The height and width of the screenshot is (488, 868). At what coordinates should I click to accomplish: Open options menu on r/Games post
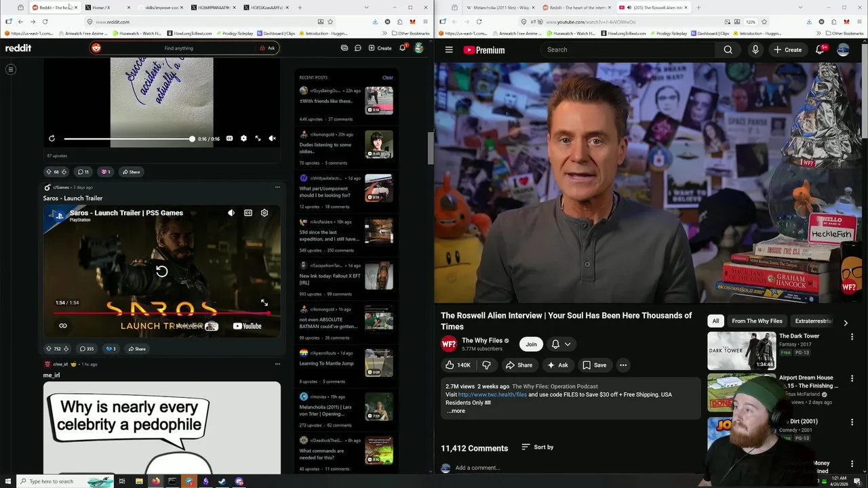pos(277,187)
